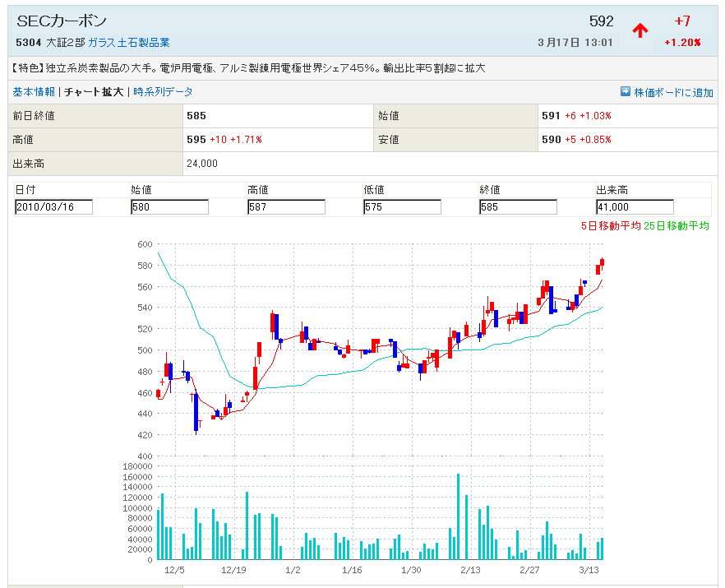Image resolution: width=725 pixels, height=588 pixels.
Task: Click the 株価ボードに追加 arrow icon
Action: pos(625,92)
